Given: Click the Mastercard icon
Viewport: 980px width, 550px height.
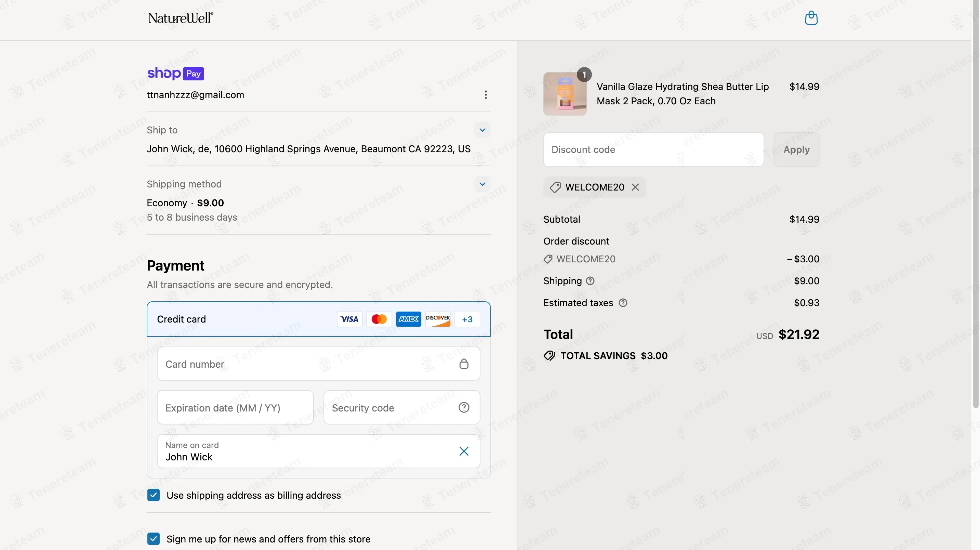Looking at the screenshot, I should click(x=379, y=319).
